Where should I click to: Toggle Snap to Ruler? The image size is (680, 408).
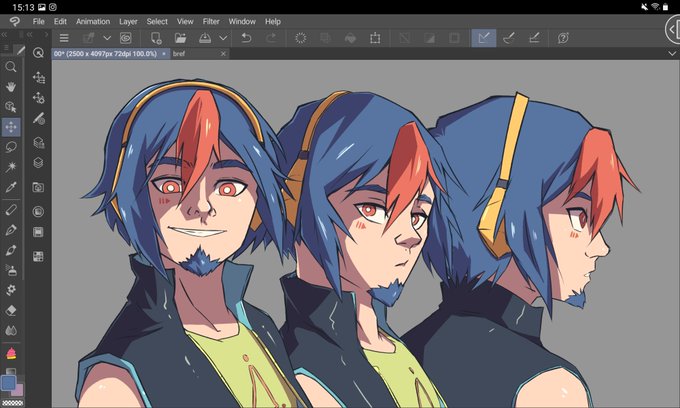484,38
